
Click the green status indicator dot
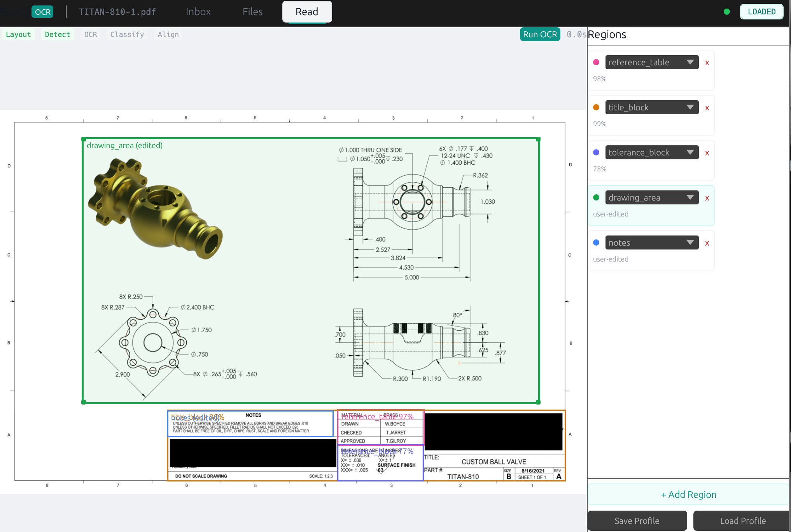coord(726,12)
